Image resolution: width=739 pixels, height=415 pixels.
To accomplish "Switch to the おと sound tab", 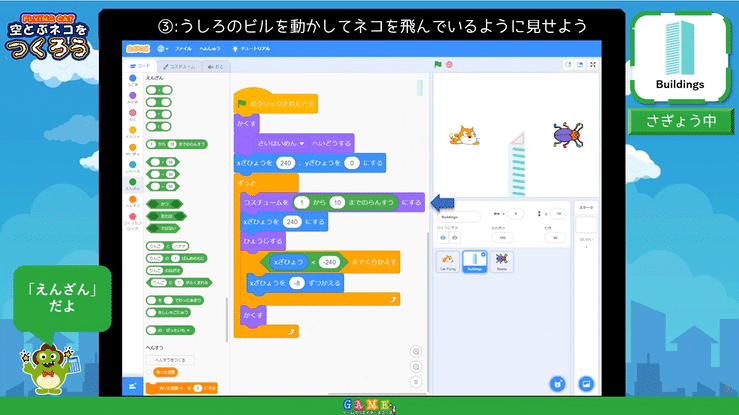I will [x=216, y=66].
